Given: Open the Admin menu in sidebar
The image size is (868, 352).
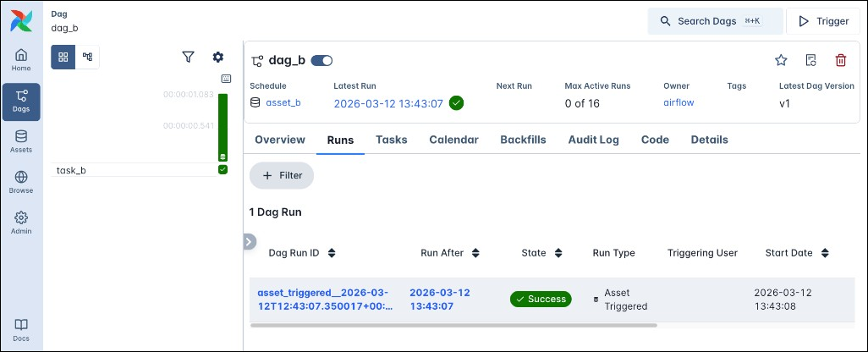Looking at the screenshot, I should point(21,223).
